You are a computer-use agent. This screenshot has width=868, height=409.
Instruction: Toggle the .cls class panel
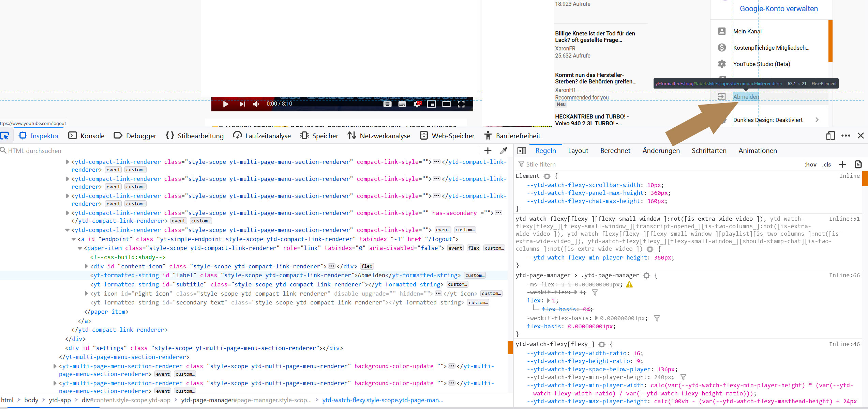coord(826,164)
